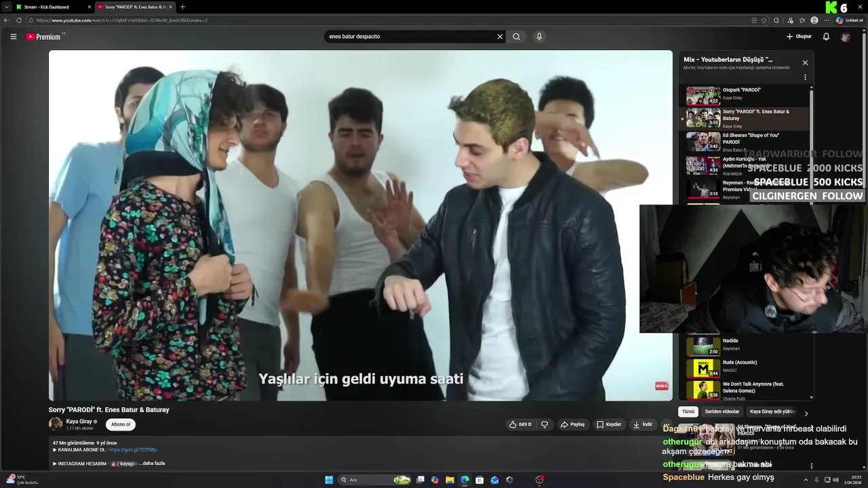
Task: Open the Sohbet et copilot button
Action: [850, 20]
